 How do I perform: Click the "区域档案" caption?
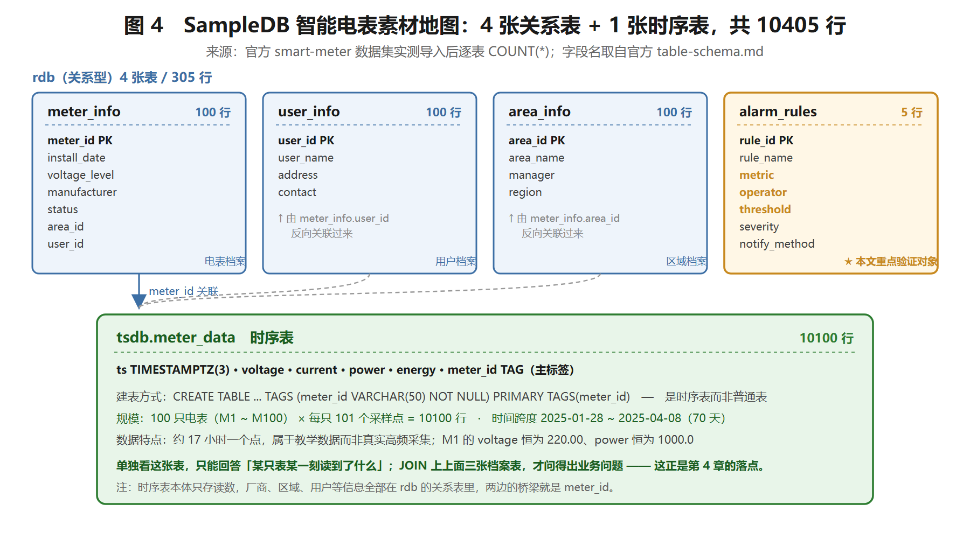click(686, 261)
